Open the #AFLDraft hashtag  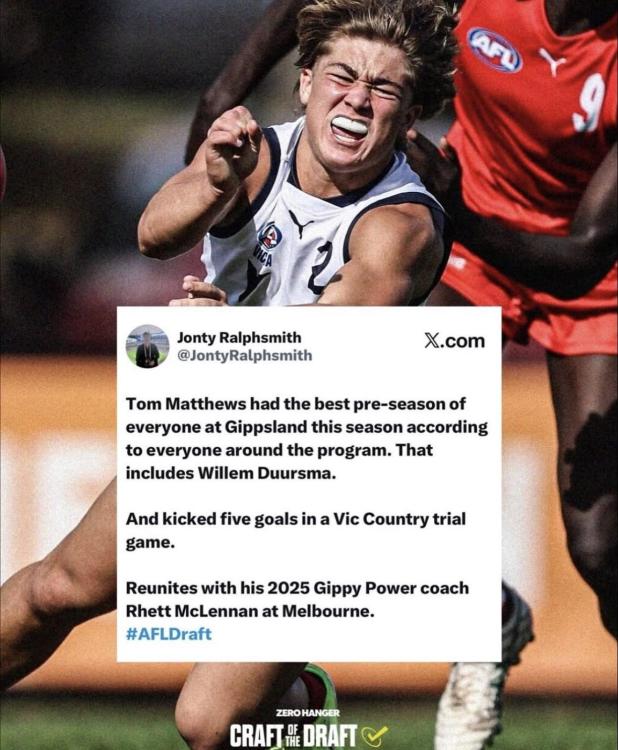click(168, 634)
